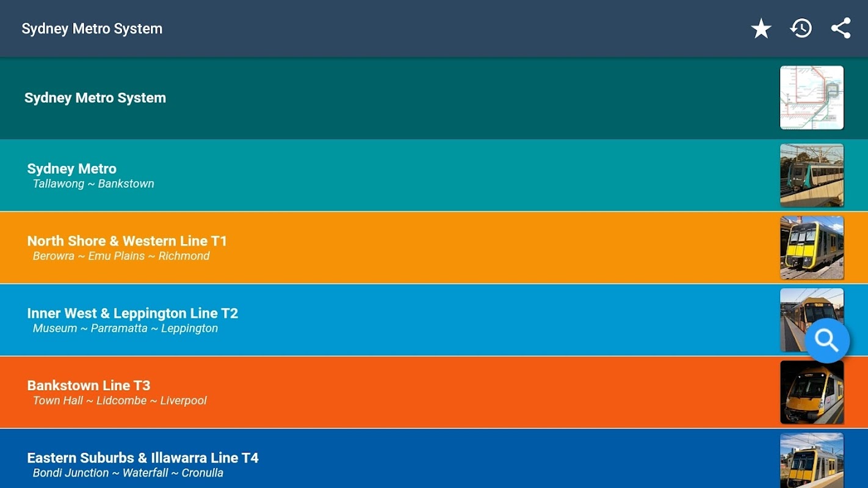
Task: Open Eastern Suburbs & Illawarra Line T4
Action: pyautogui.click(x=434, y=459)
